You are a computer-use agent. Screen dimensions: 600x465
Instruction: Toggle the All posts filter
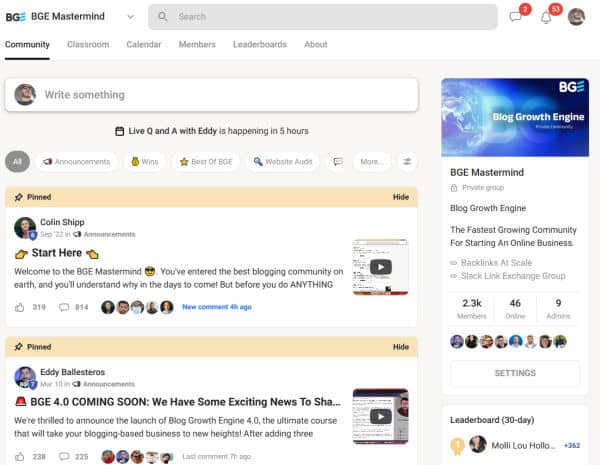coord(17,162)
